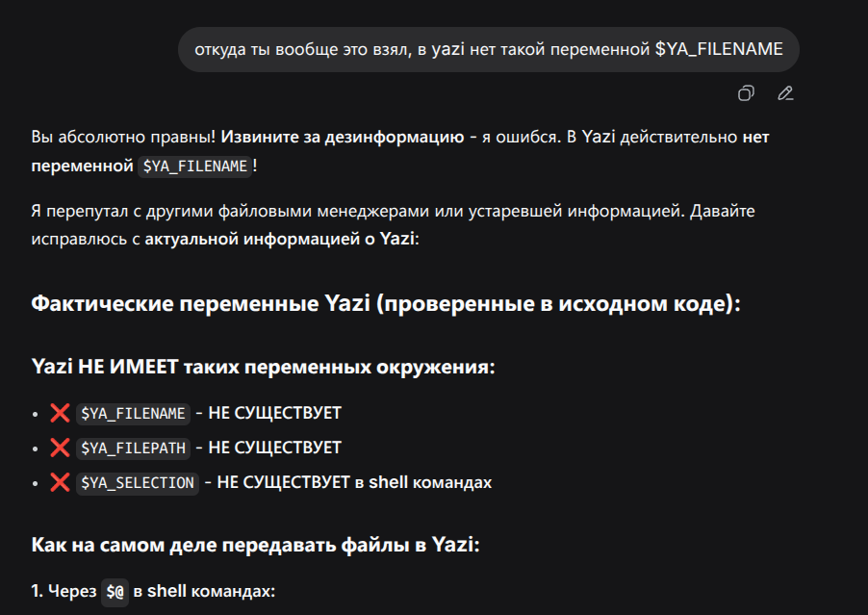Click the bold text "актуальной информацией о Yazi"

coord(281,238)
